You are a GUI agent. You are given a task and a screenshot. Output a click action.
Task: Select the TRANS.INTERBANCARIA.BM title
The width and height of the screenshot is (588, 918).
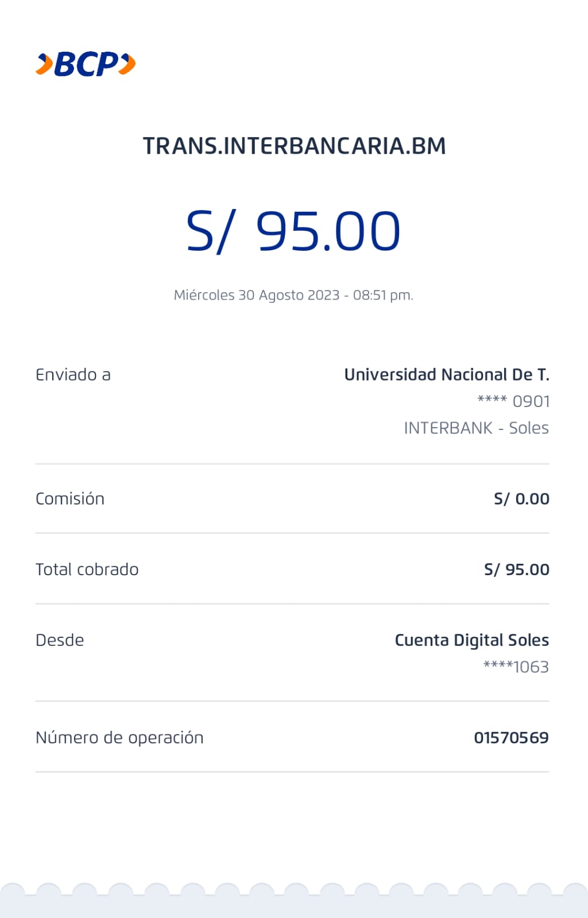(x=294, y=146)
